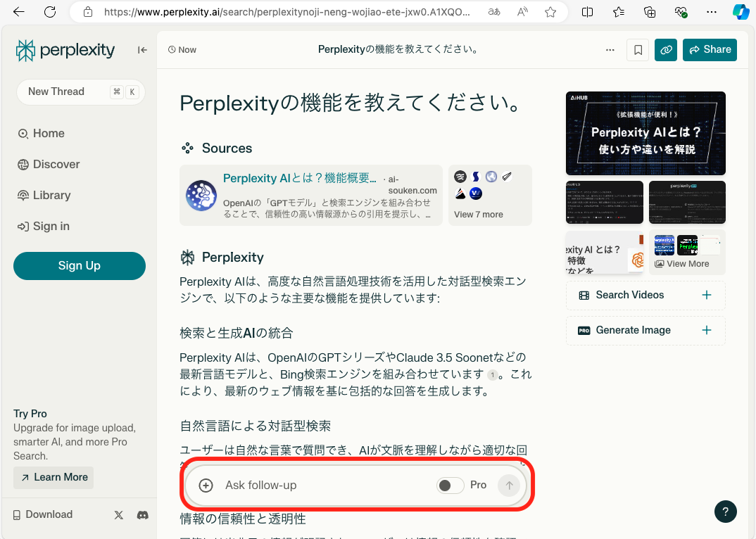Click the plus icon beside Generate Image

706,330
